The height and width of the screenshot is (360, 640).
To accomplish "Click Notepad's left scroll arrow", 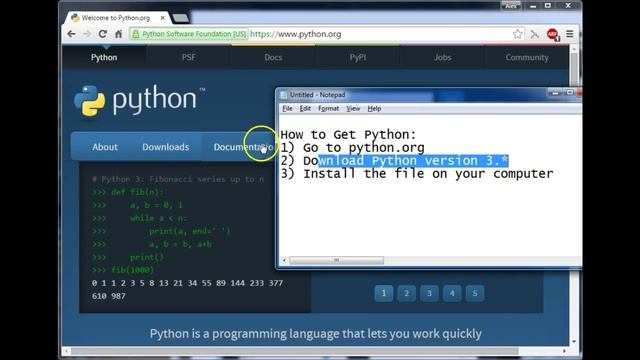I will coord(284,260).
